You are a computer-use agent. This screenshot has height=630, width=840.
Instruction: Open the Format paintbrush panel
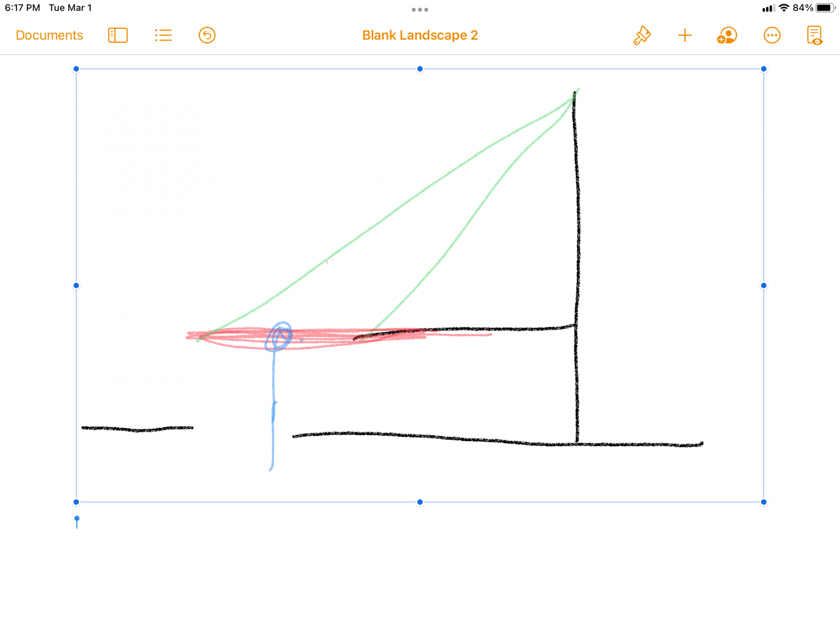pyautogui.click(x=642, y=35)
